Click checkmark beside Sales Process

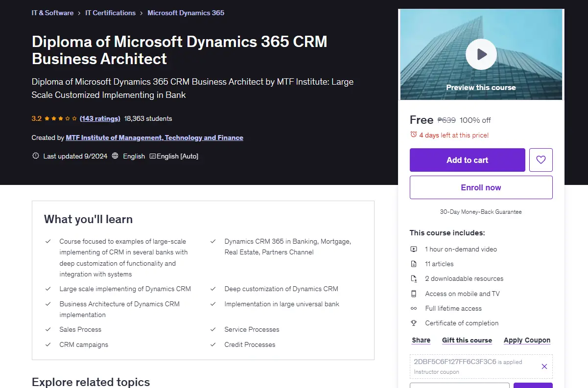click(x=48, y=329)
